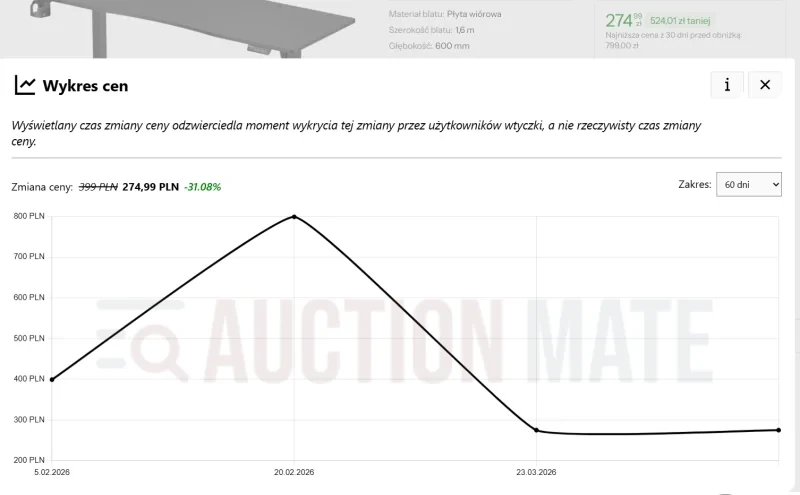Click the crossed-out 399 PLN old price
The image size is (800, 495).
[98, 187]
